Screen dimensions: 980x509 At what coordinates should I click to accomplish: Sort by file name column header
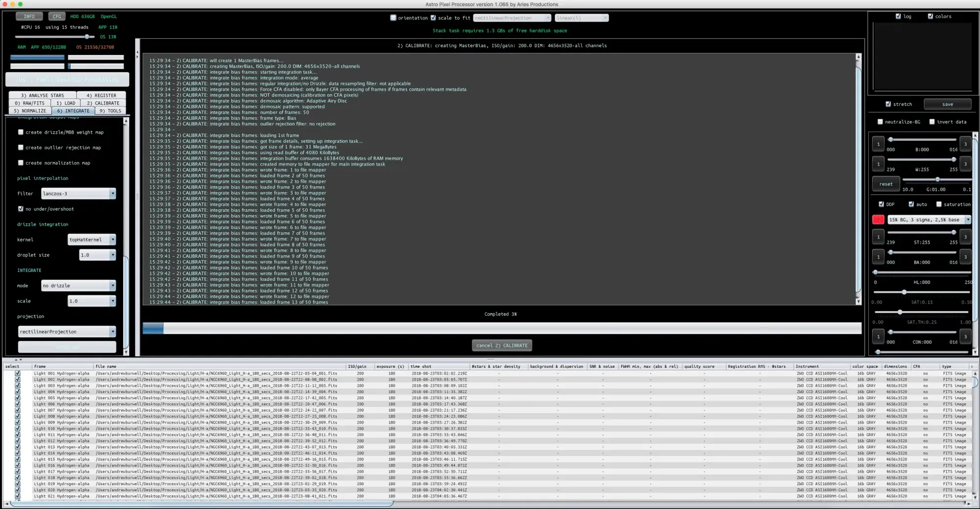click(x=220, y=366)
